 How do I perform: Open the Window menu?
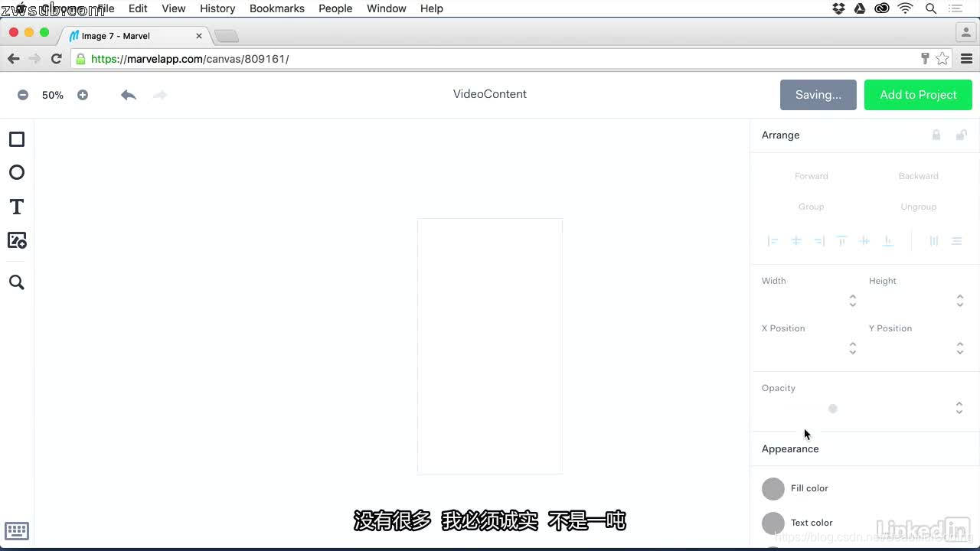point(387,8)
